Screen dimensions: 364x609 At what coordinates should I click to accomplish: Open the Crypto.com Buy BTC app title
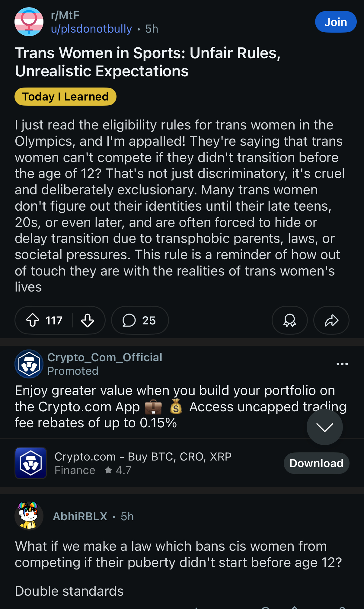click(x=143, y=457)
